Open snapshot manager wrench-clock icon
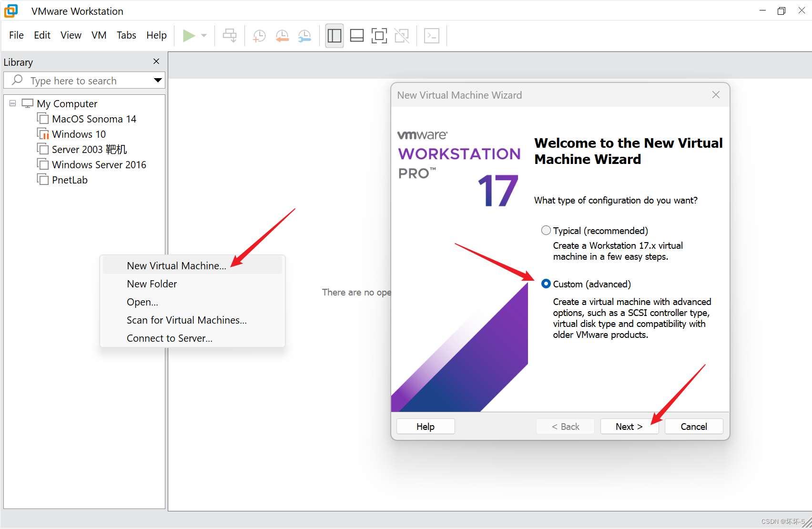 pyautogui.click(x=304, y=36)
